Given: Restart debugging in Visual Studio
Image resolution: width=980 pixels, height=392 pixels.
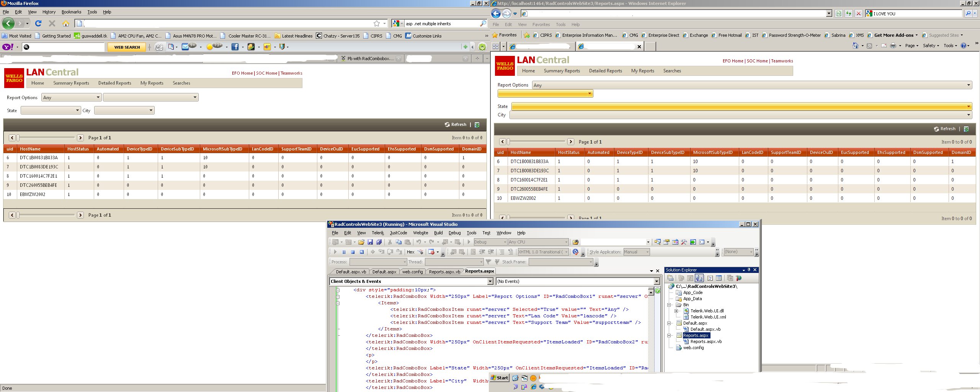Looking at the screenshot, I should 362,252.
